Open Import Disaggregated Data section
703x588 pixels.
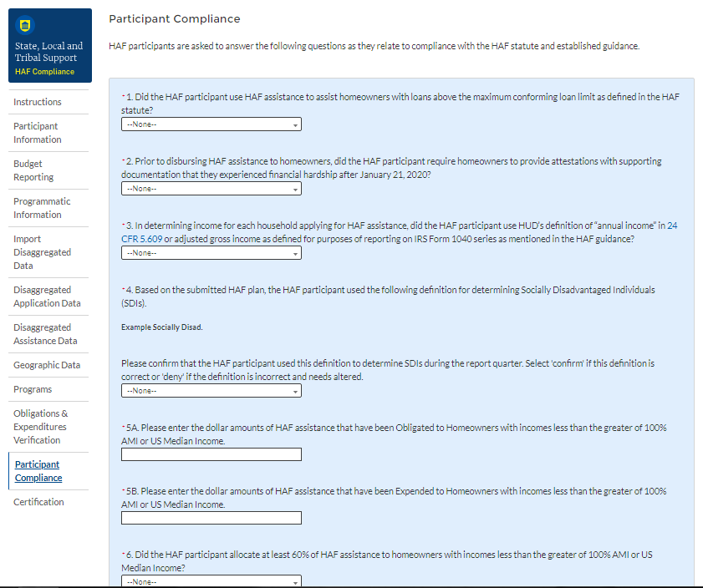tap(42, 252)
